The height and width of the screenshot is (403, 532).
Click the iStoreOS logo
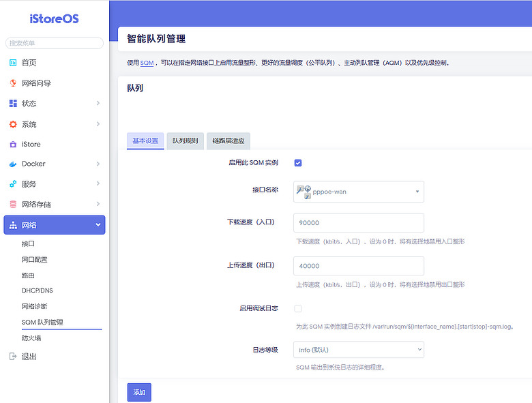[55, 18]
